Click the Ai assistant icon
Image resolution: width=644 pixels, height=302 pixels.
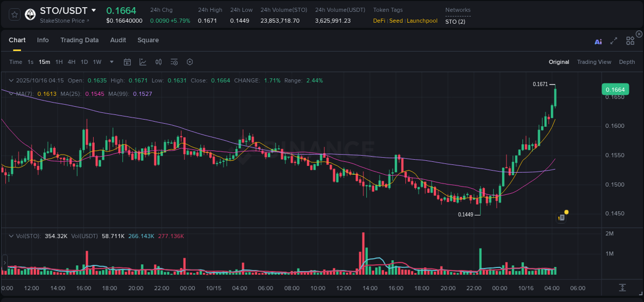598,41
